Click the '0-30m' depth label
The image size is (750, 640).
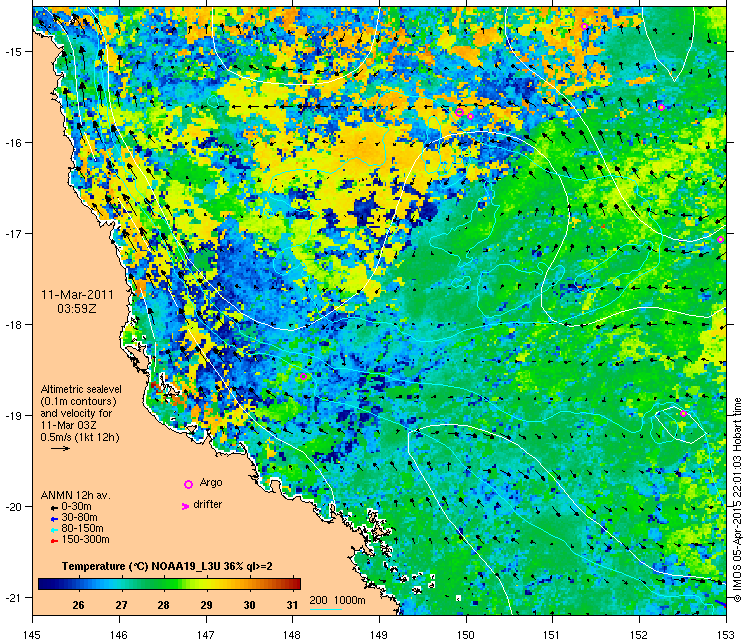[x=77, y=507]
